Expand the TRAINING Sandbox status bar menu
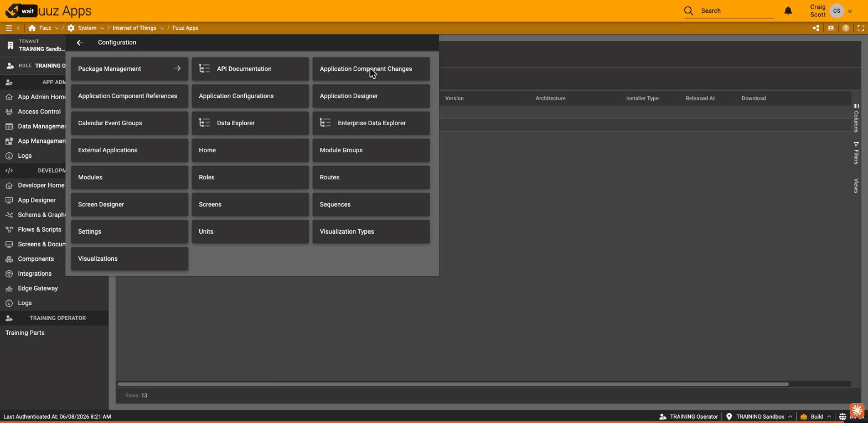Viewport: 868px width, 423px height. [790, 416]
